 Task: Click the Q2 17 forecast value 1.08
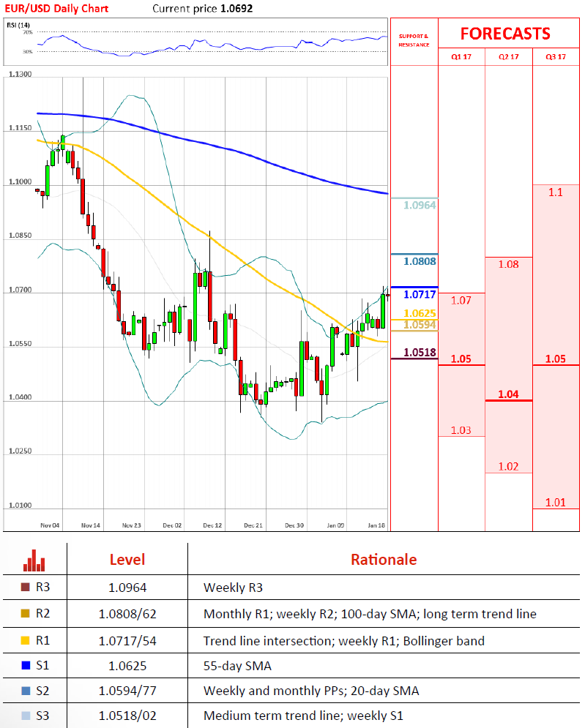(x=508, y=264)
